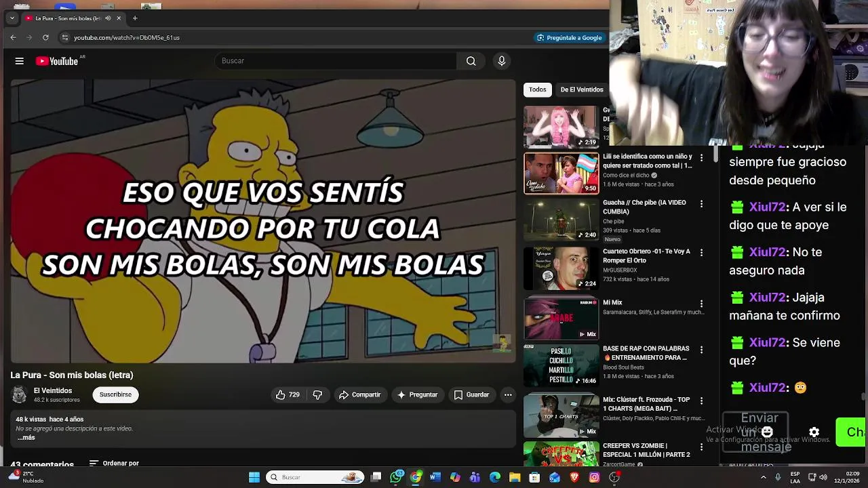Open the YouTube hamburger guide menu

[x=20, y=61]
